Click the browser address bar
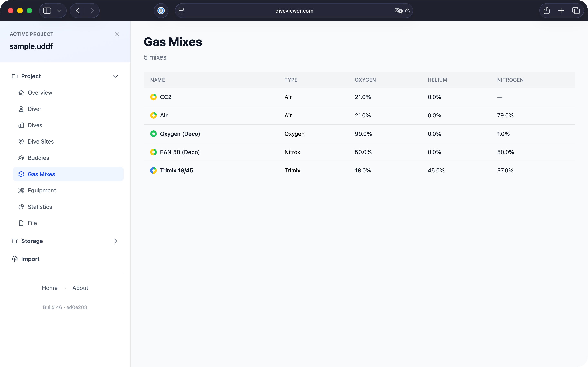This screenshot has width=588, height=367. 294,11
